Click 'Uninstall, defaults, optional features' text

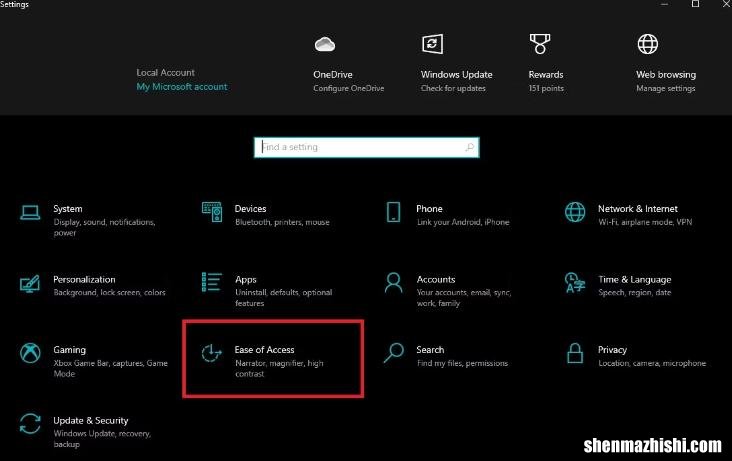tap(284, 298)
